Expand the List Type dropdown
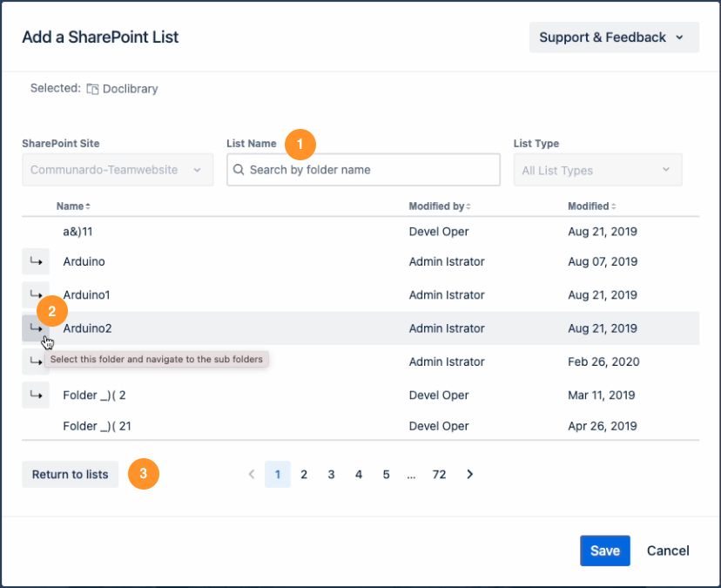721x588 pixels. tap(597, 170)
